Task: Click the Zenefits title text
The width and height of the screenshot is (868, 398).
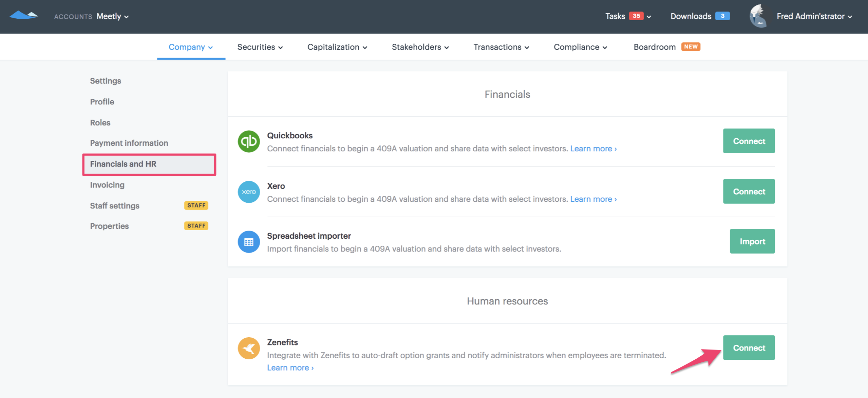Action: click(282, 342)
